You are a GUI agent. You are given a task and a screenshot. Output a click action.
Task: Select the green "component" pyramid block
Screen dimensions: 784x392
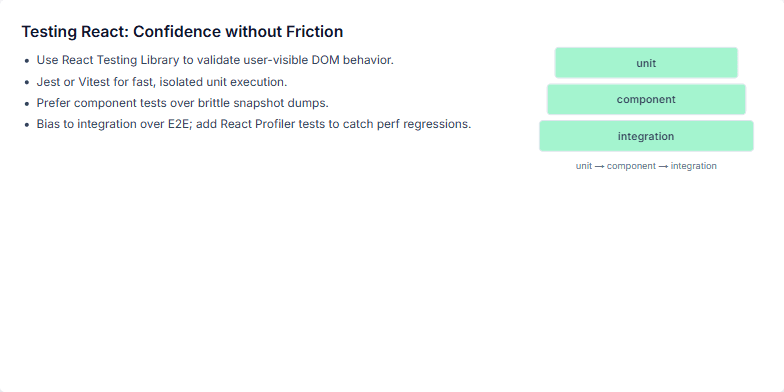pyautogui.click(x=646, y=100)
